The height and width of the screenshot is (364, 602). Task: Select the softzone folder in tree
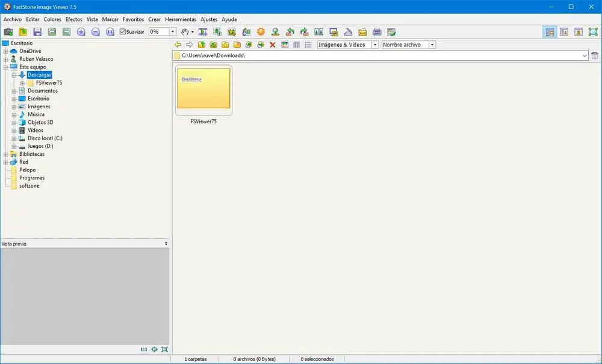pos(29,186)
